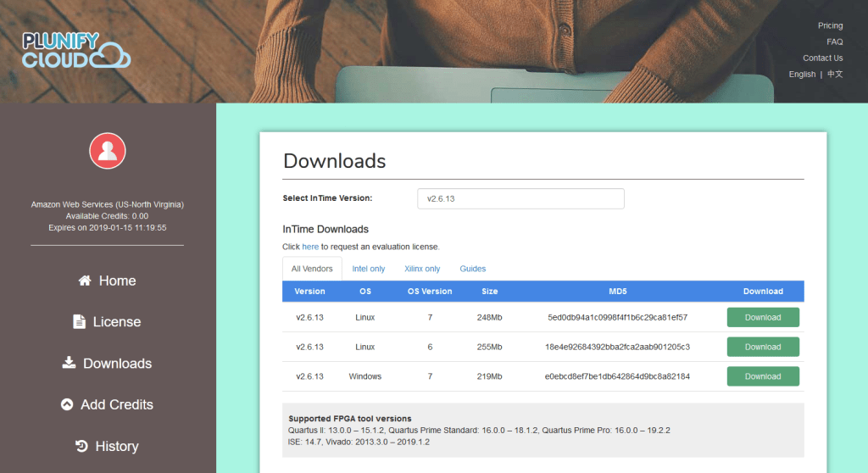Switch language to English
This screenshot has width=868, height=473.
pyautogui.click(x=802, y=74)
